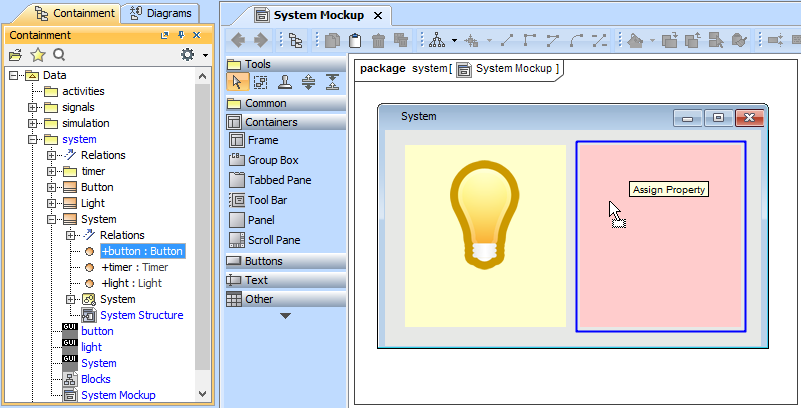
Task: Expand the Button block node
Action: (51, 187)
